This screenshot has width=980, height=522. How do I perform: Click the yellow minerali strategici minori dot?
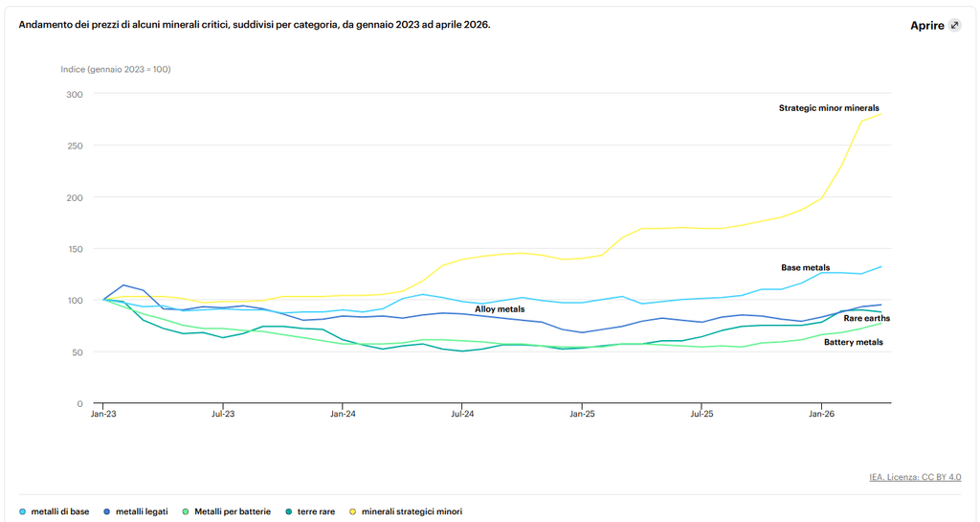[x=352, y=511]
